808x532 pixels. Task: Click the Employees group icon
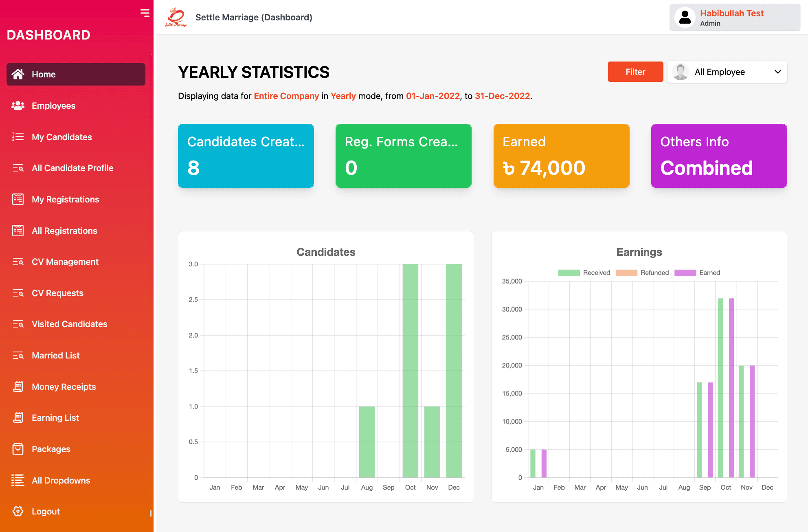pos(18,106)
